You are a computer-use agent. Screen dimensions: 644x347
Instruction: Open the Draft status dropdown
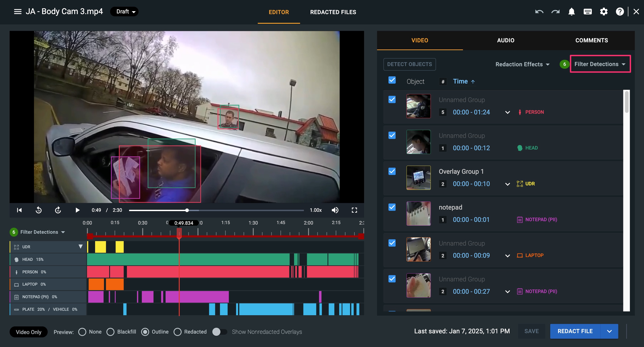(x=124, y=12)
